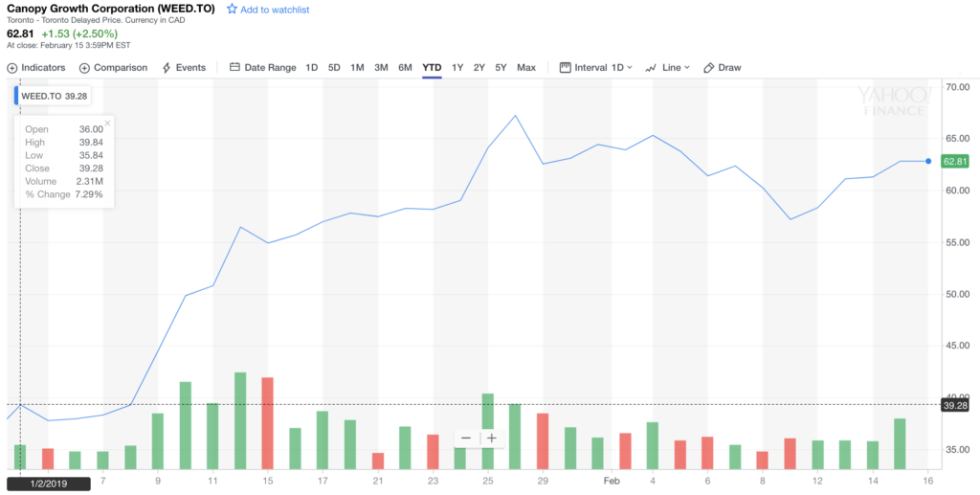Click the Line chart type icon
This screenshot has width=980, height=495.
[651, 67]
